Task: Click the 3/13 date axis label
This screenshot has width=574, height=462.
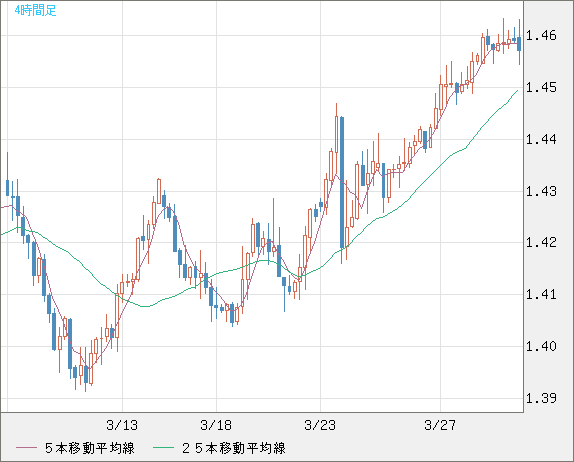Action: click(122, 425)
